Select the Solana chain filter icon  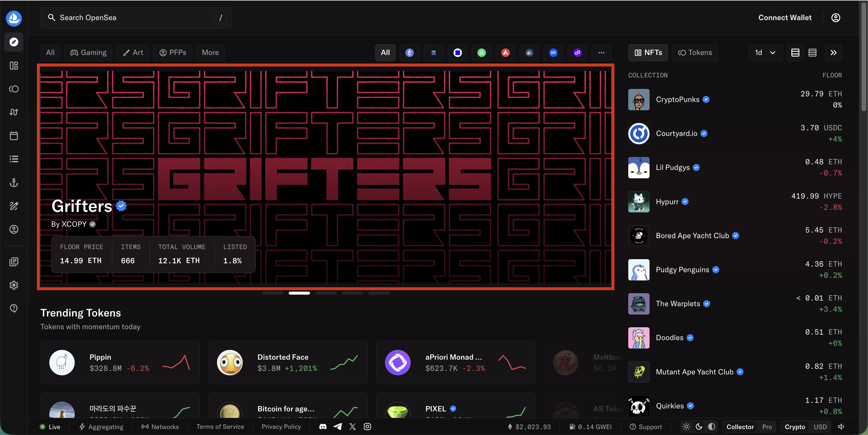tap(433, 53)
